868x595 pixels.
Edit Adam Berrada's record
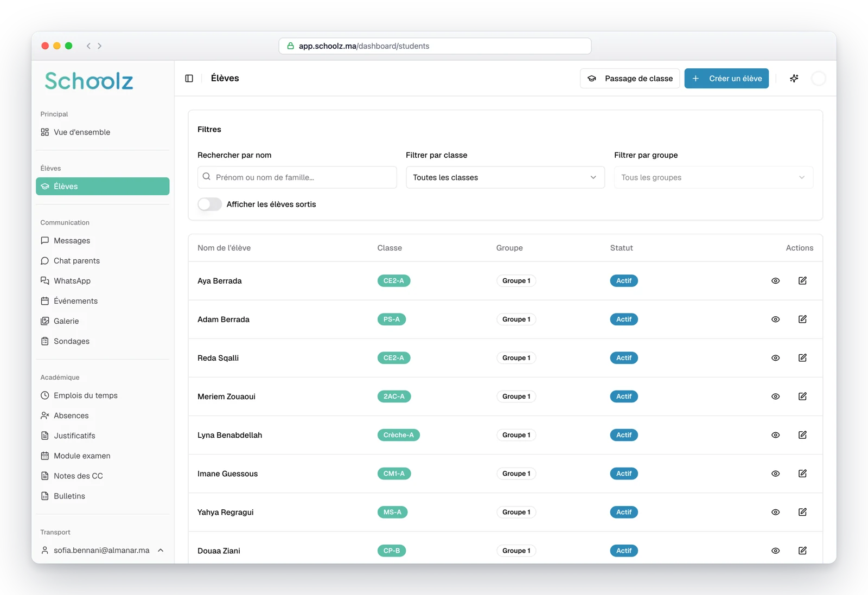click(x=802, y=319)
